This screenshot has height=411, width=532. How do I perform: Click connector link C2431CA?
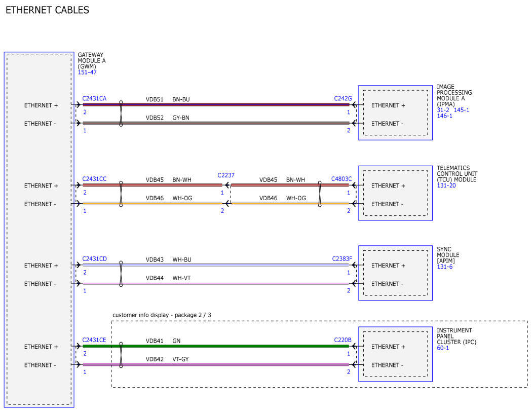(94, 98)
